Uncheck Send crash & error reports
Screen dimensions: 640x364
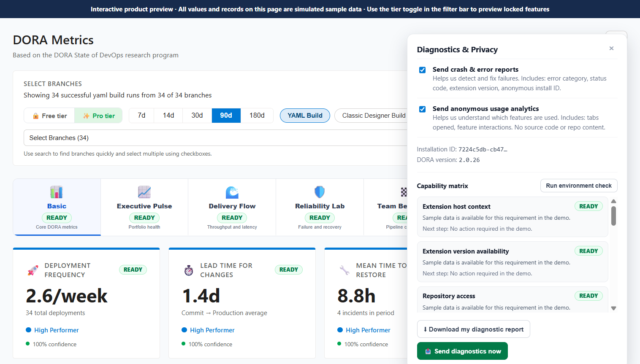(x=422, y=70)
